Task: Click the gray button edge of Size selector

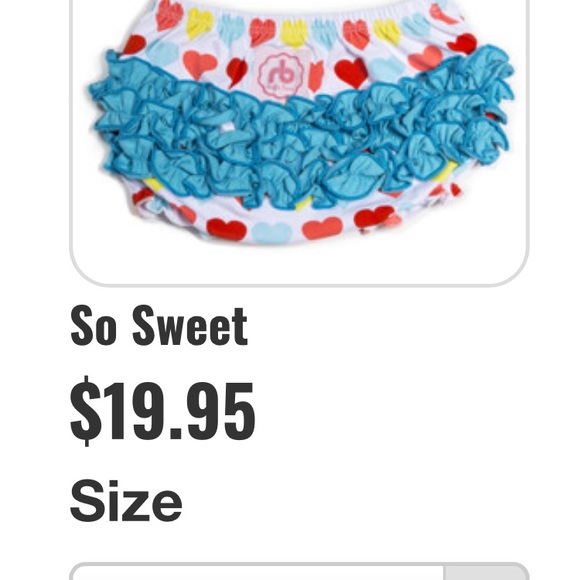Action: click(x=486, y=572)
